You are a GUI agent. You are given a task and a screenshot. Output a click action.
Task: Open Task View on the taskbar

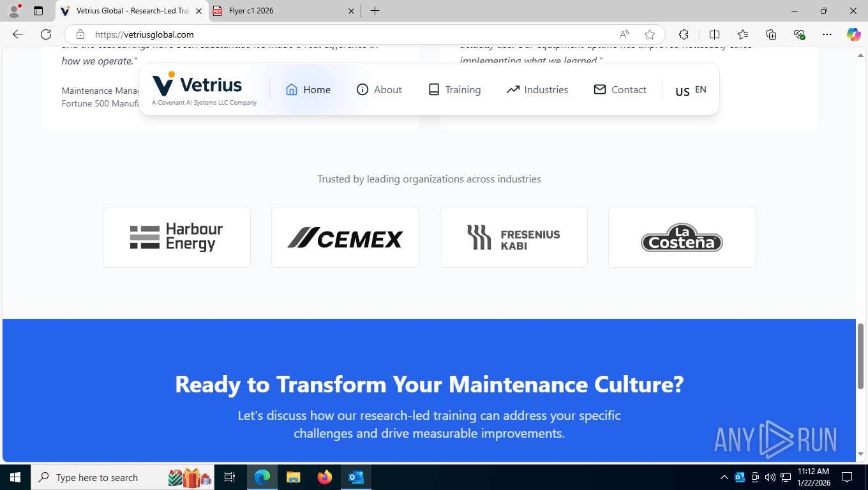pyautogui.click(x=230, y=477)
